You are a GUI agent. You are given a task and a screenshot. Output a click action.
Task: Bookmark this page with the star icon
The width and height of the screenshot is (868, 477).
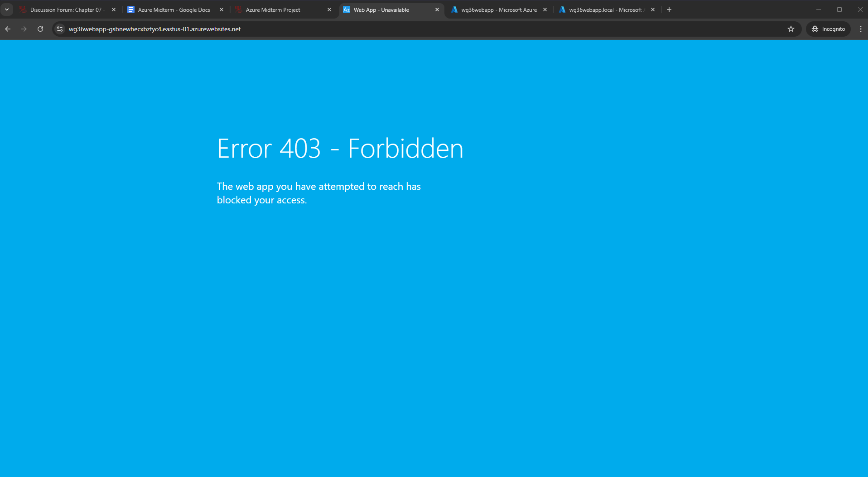click(791, 29)
